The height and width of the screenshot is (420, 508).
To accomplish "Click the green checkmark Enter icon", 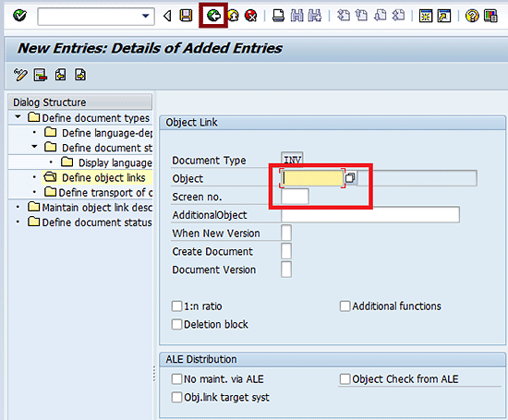I will pos(19,15).
